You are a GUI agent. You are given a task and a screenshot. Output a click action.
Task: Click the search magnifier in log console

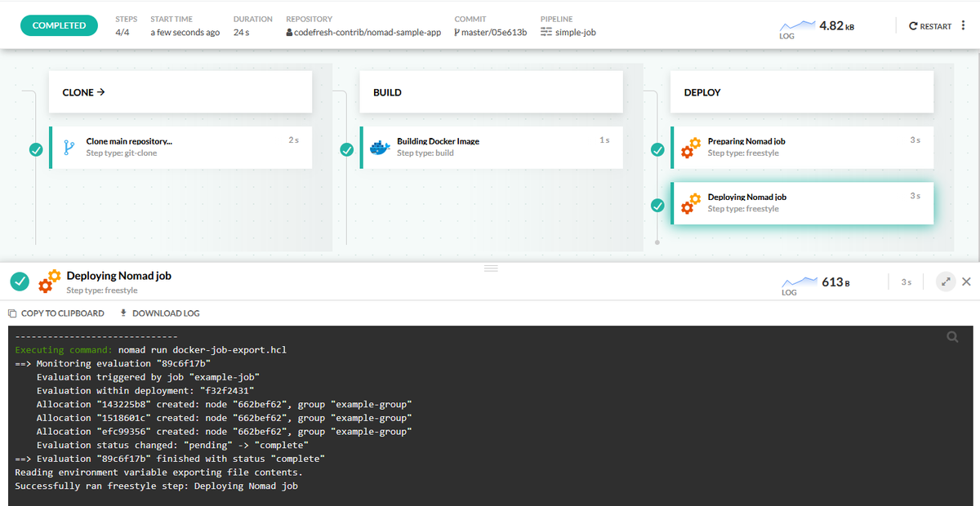click(x=952, y=337)
